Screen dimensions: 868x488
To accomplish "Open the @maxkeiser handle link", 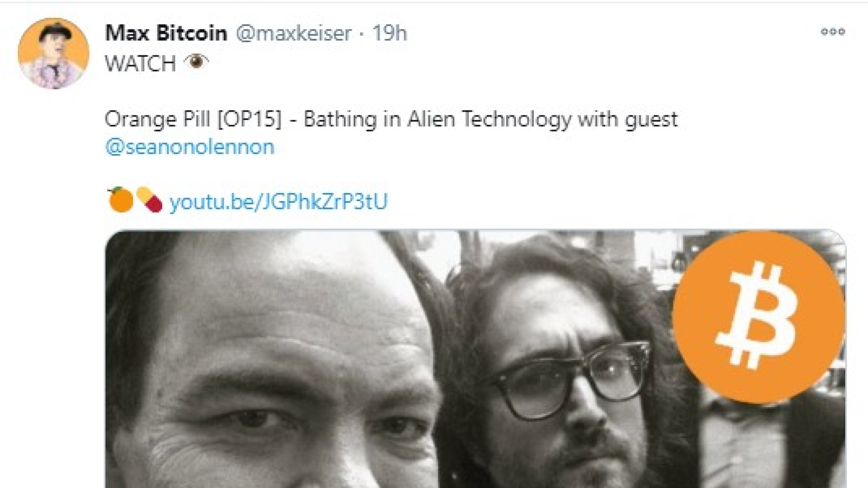I will [x=293, y=34].
